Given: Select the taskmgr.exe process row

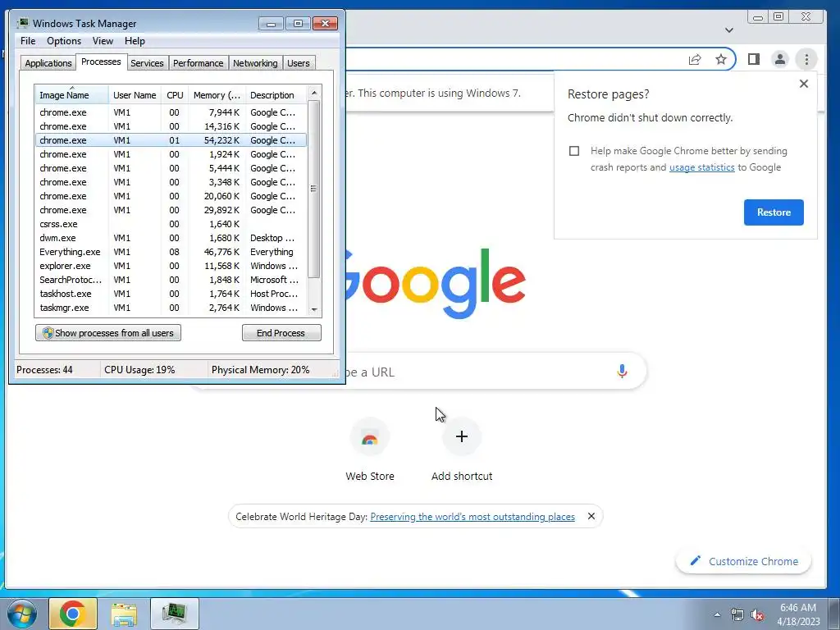Looking at the screenshot, I should coord(171,308).
